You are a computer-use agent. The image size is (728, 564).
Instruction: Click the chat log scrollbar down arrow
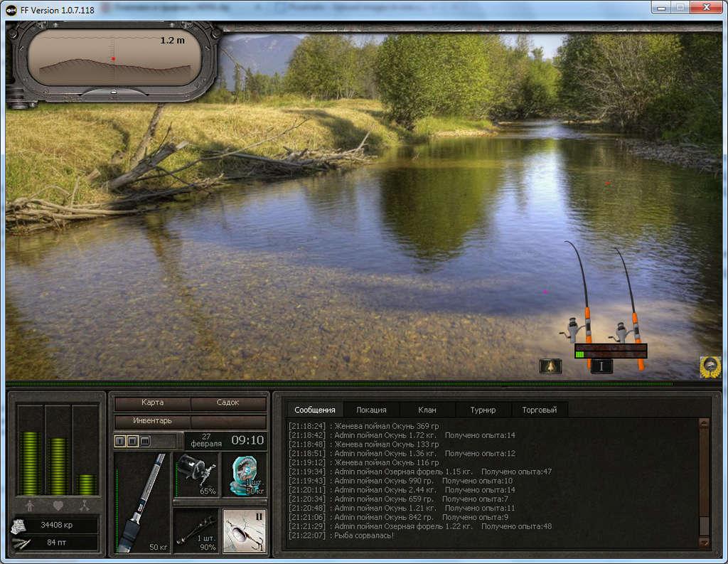[704, 542]
